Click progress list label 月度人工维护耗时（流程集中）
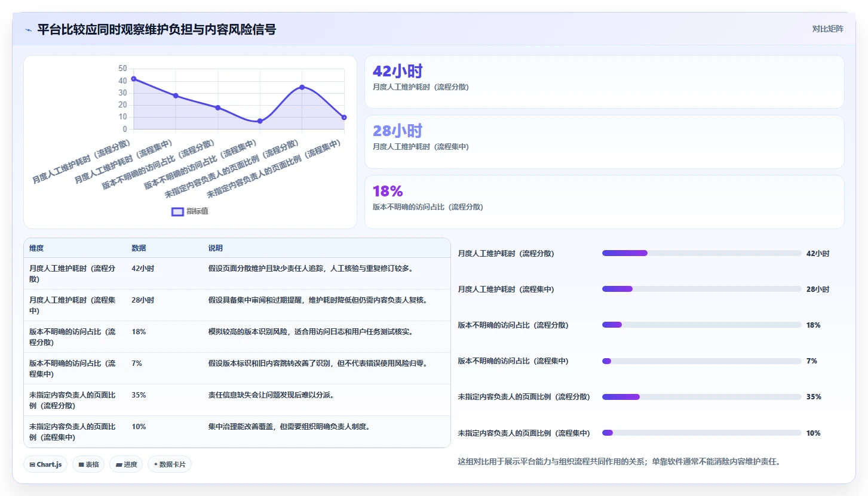 click(506, 289)
